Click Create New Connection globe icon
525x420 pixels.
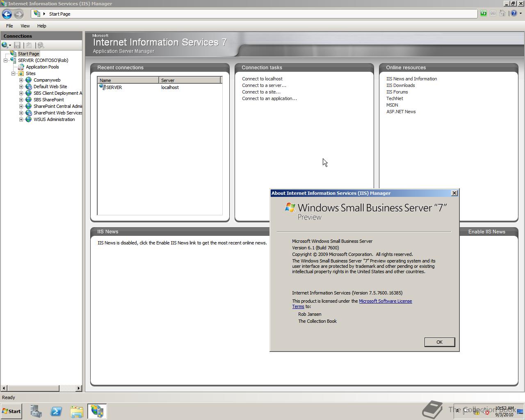(5, 45)
